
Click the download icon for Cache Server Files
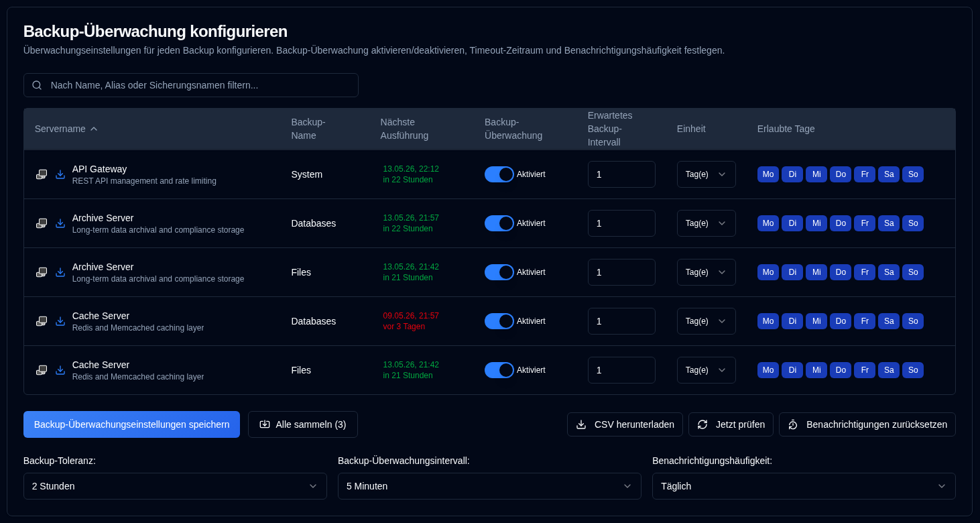pos(60,370)
